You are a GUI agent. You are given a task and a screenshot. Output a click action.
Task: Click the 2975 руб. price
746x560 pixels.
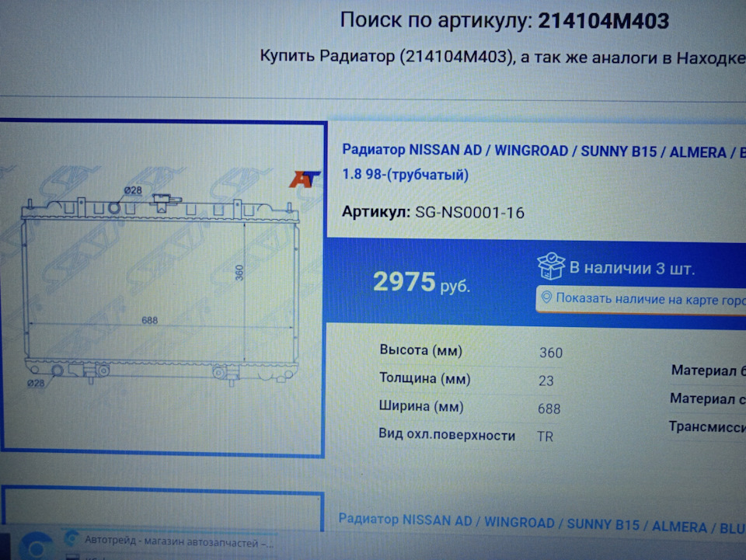click(x=421, y=282)
